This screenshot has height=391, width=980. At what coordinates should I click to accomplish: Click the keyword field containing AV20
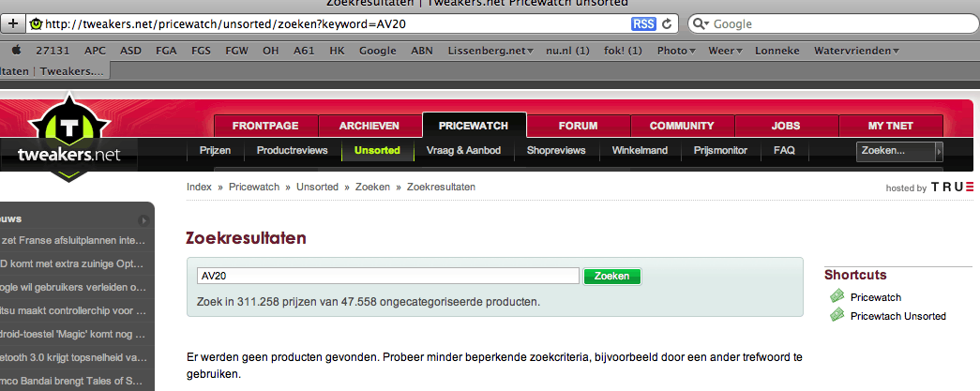pos(389,276)
